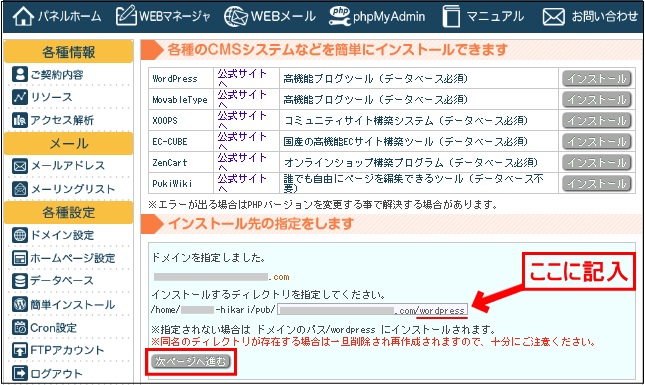Click the メーリングリスト open-envelope icon
Screen dimensions: 645x385
point(20,189)
